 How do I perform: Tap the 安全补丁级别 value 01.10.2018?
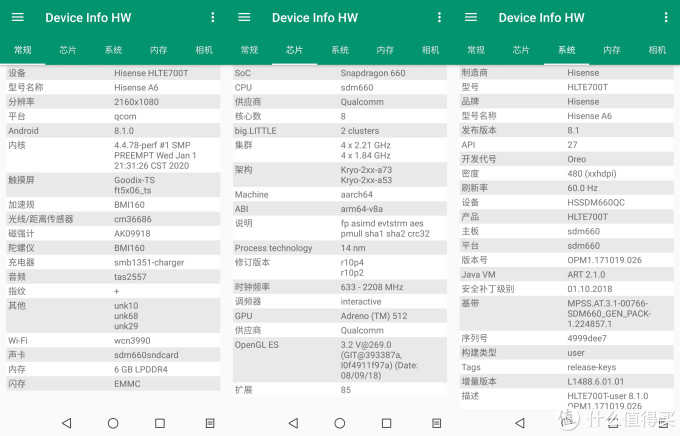pyautogui.click(x=590, y=289)
